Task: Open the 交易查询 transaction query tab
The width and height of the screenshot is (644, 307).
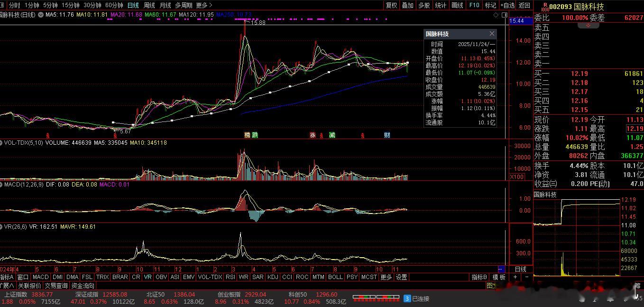Action: [x=56, y=286]
